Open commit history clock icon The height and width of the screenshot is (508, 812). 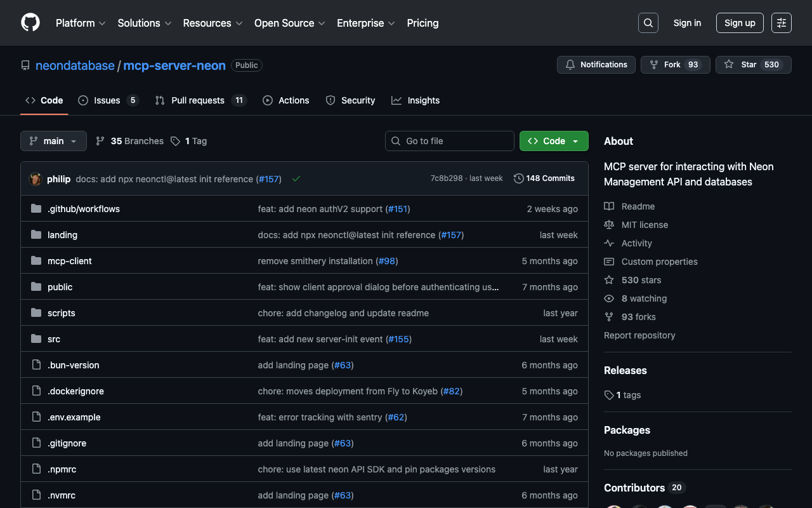pos(518,178)
